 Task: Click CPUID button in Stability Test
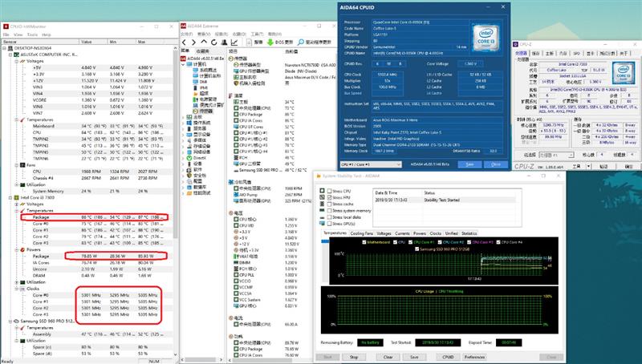448,357
